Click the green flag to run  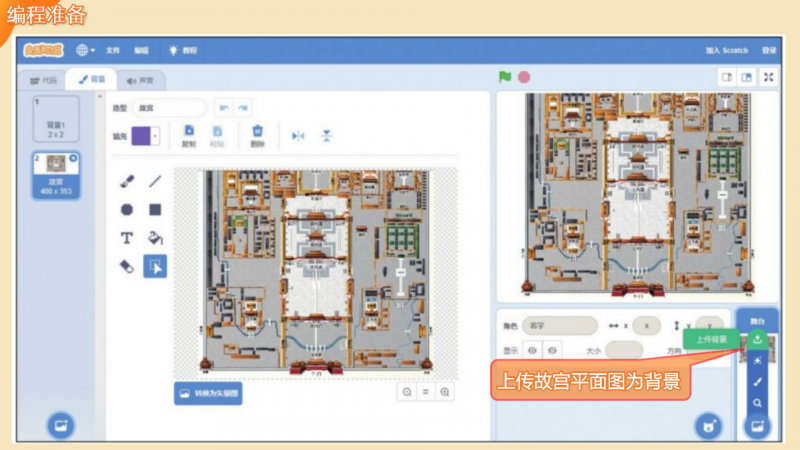(x=505, y=77)
